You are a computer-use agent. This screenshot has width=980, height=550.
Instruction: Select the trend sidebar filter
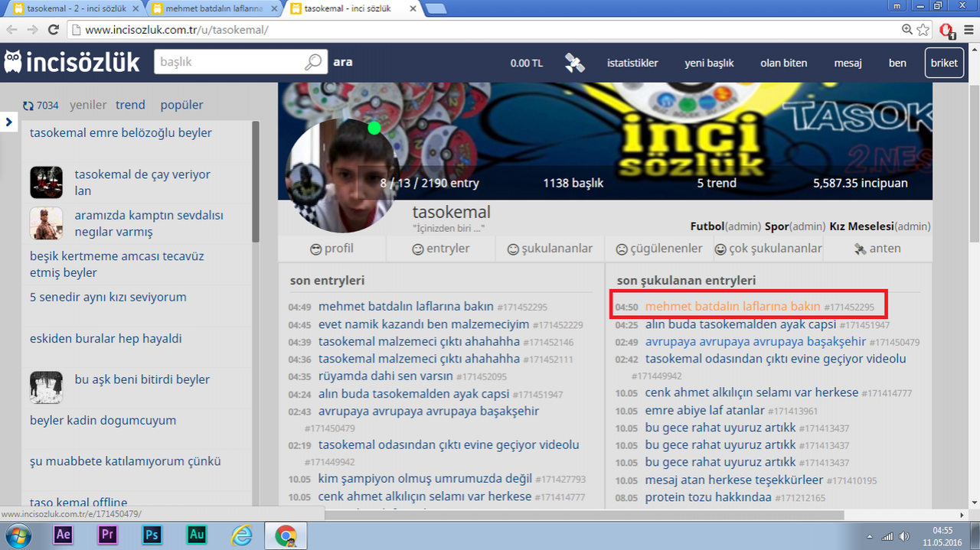pos(130,106)
